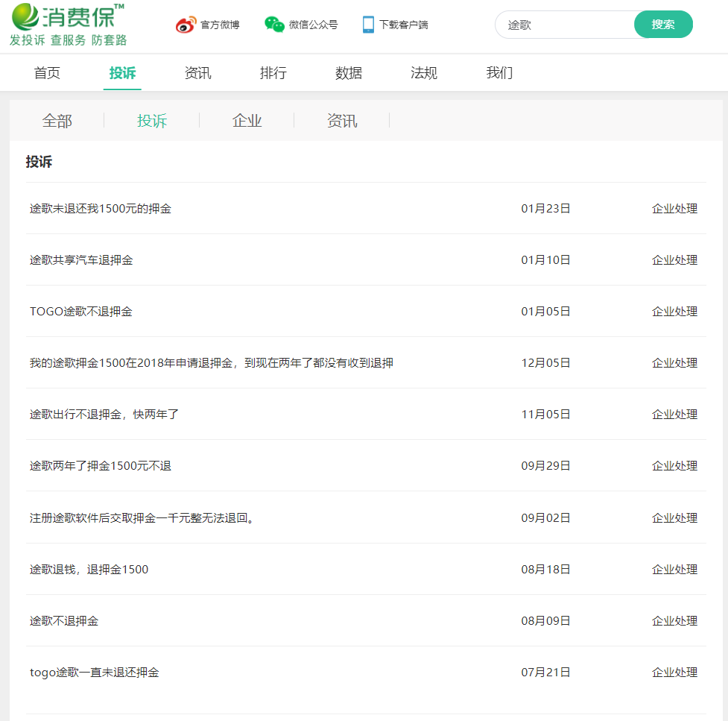Open complaint 途歌退钱，退押金1500
The image size is (728, 721).
[89, 570]
